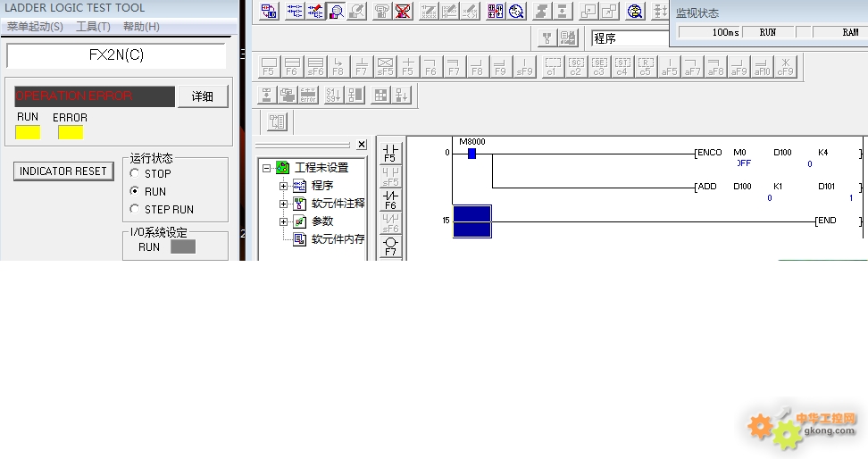
Task: Click the program check error icon
Action: (309, 95)
